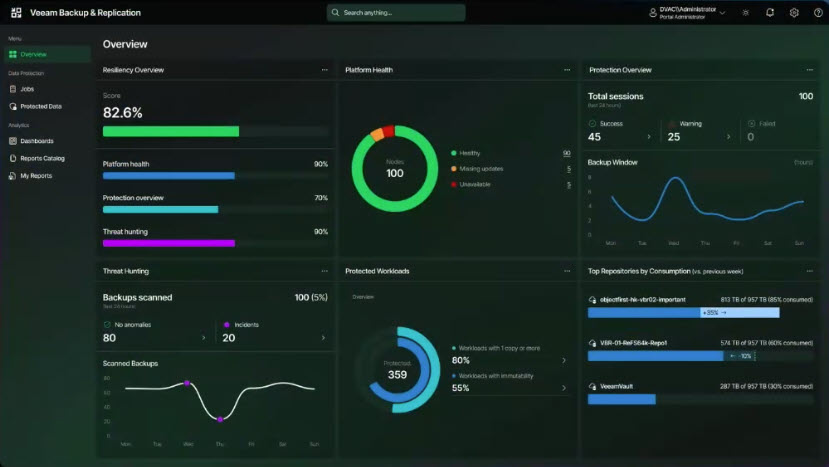Expand Success sessions arrow
The height and width of the screenshot is (467, 829).
pos(649,136)
